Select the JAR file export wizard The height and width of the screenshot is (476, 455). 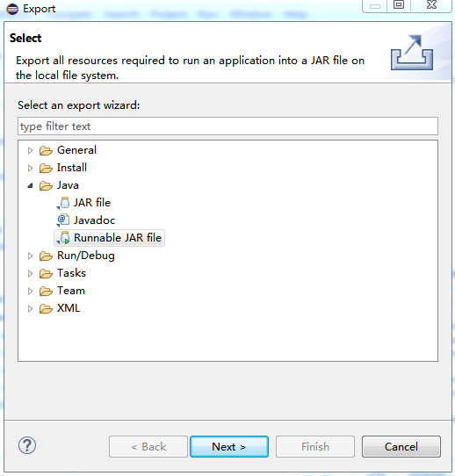click(92, 203)
